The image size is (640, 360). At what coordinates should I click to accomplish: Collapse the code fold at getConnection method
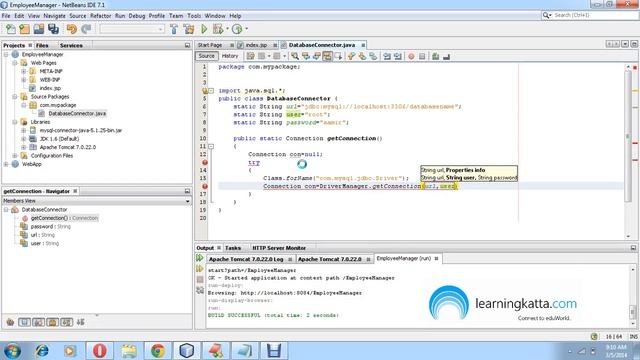(211, 146)
